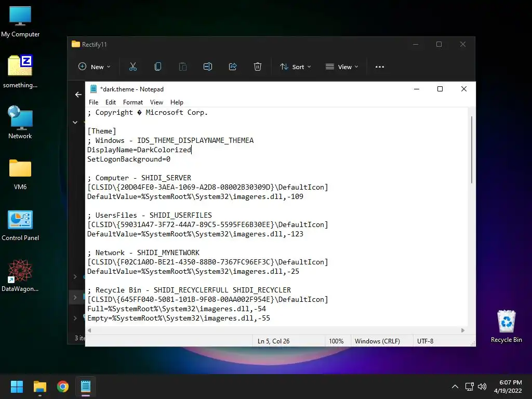Viewport: 532px width, 399px height.
Task: Open the Windows Start button
Action: [17, 387]
